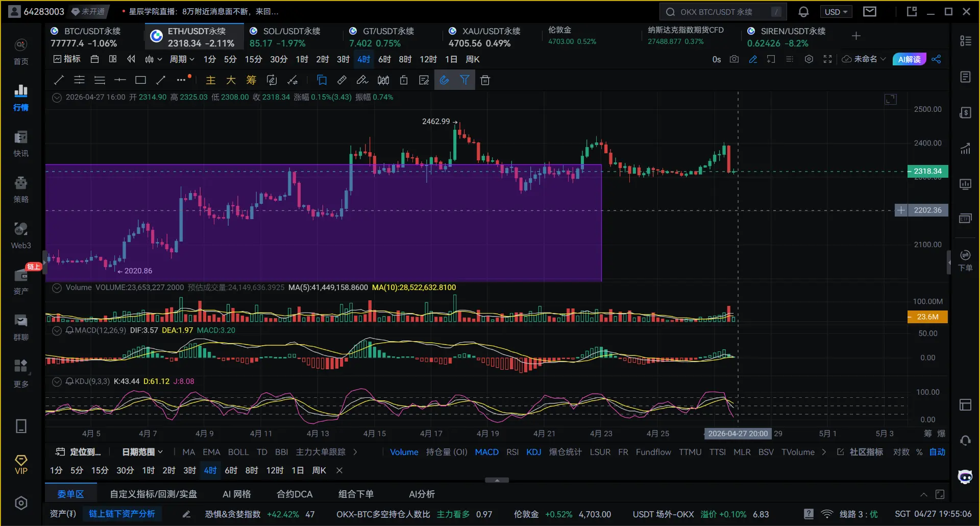
Task: Click 链上链下资产分析 link
Action: (122, 514)
